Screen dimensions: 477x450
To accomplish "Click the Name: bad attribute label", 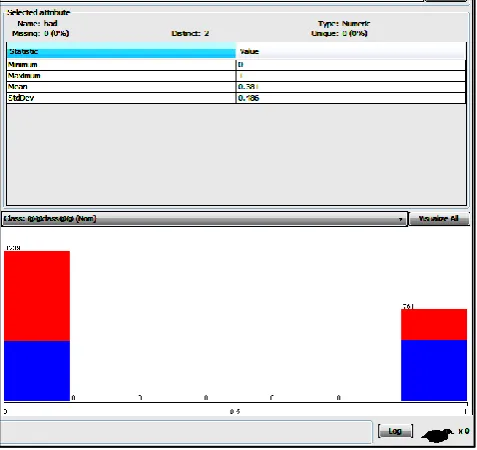I will (37, 23).
